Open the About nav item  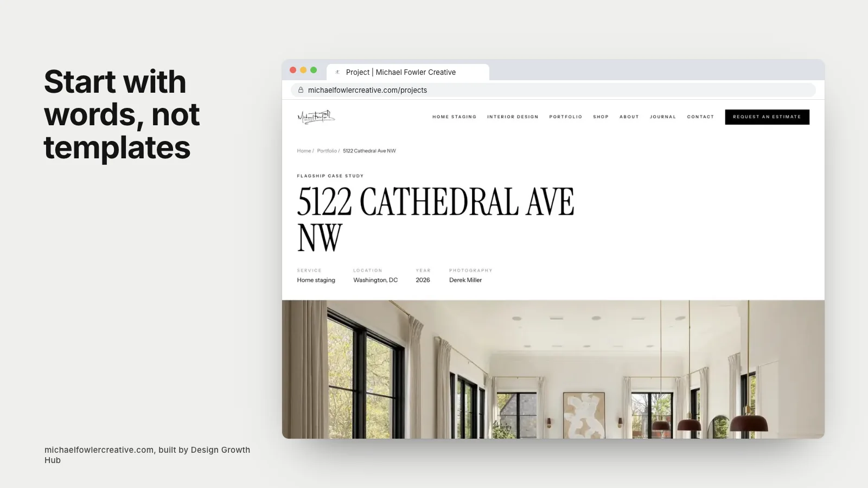[x=629, y=117]
